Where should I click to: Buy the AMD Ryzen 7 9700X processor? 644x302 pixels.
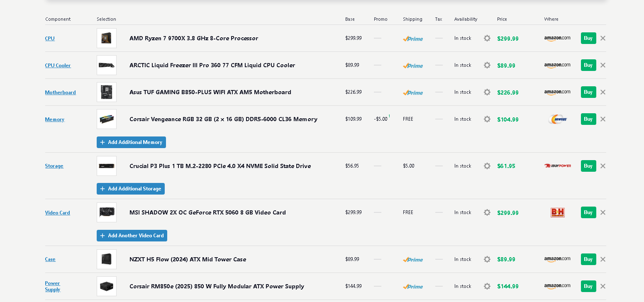[588, 38]
